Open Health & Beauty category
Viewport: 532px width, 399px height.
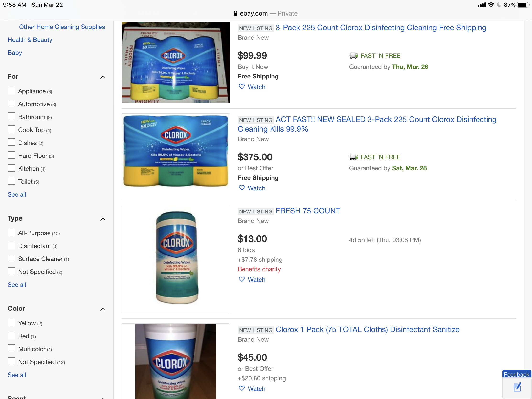[30, 40]
